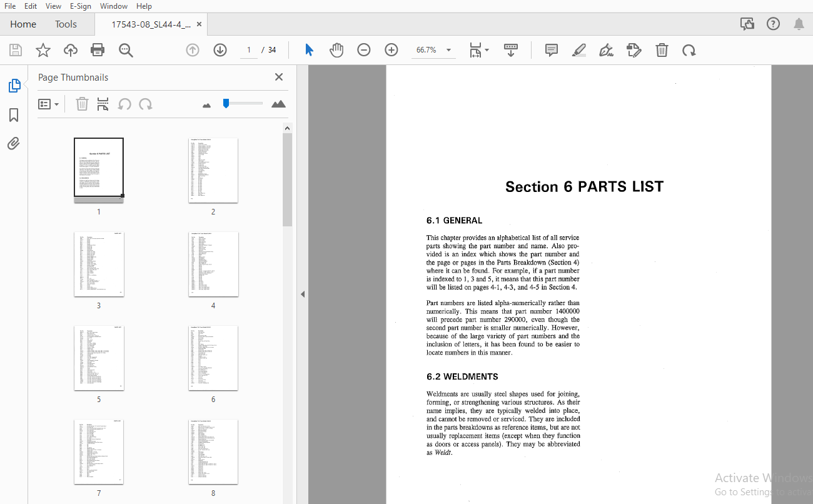View notifications bell icon
Viewport: 813px width, 504px height.
tap(799, 24)
